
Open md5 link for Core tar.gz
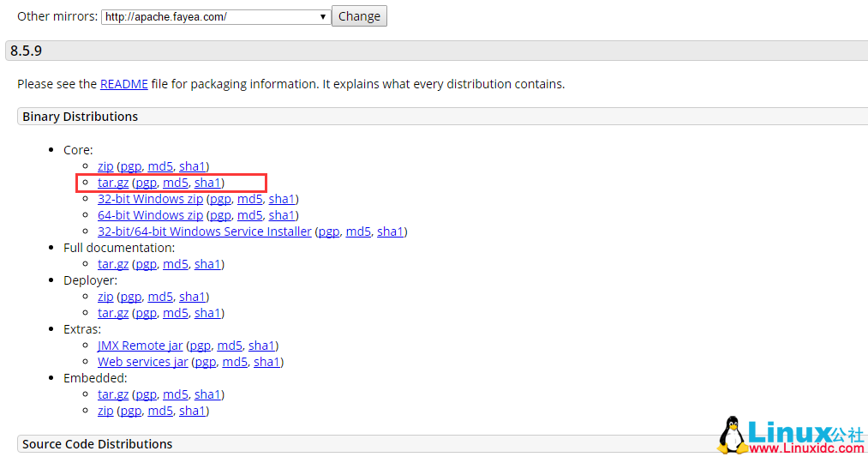click(175, 183)
